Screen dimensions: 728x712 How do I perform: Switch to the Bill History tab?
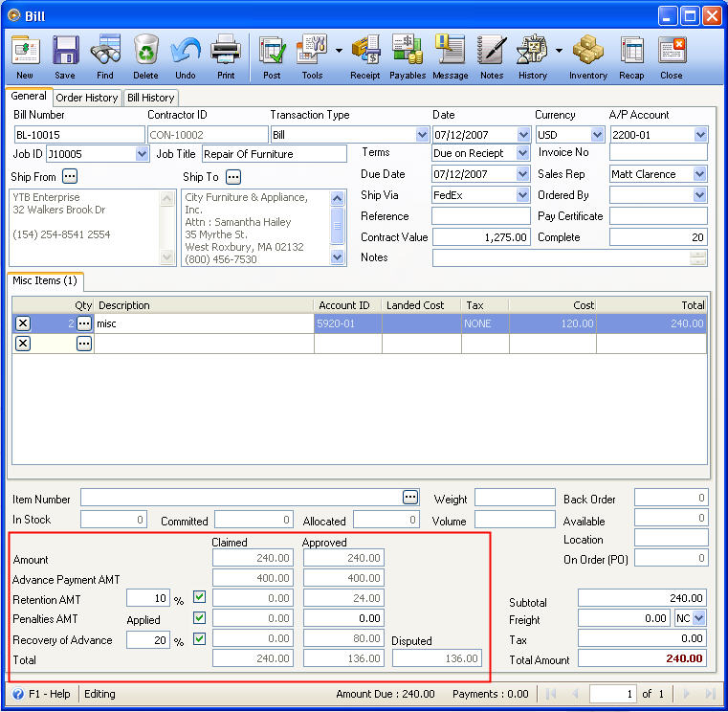point(151,98)
